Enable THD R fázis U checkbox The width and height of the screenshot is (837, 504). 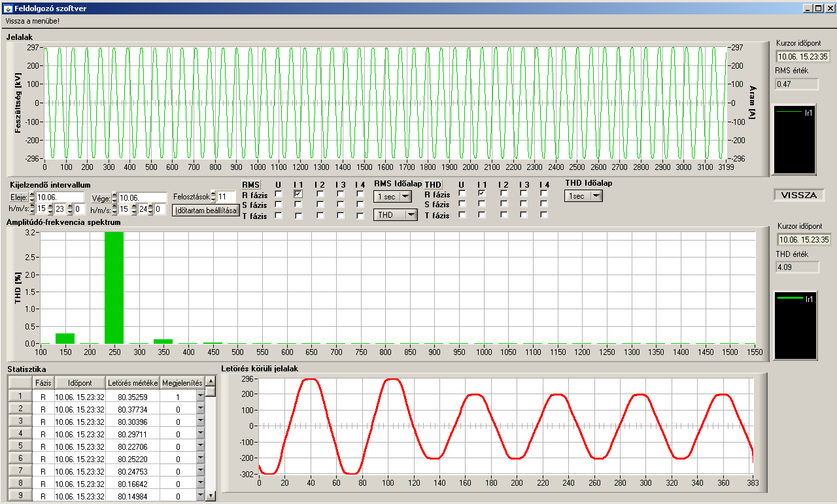462,193
